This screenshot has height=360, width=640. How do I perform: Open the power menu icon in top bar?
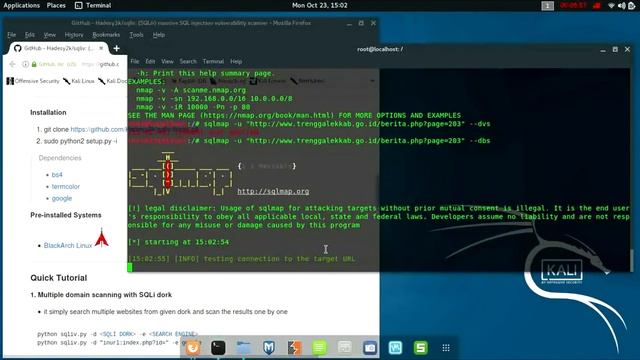[x=631, y=5]
